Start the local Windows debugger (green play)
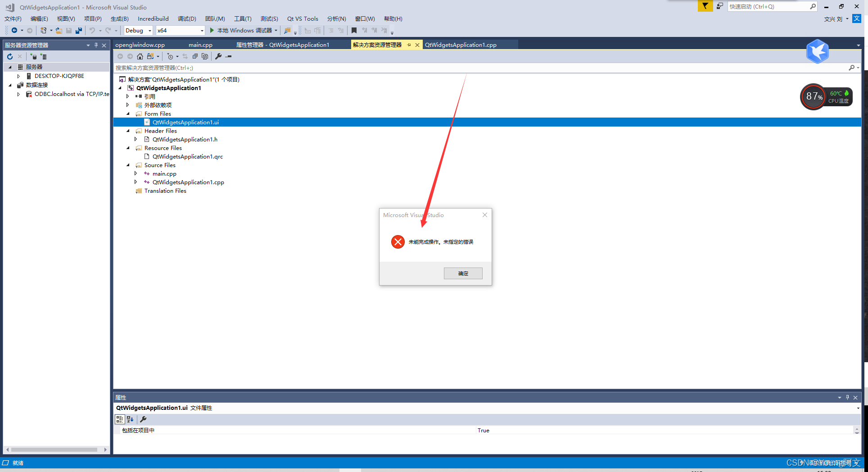The height and width of the screenshot is (472, 868). [x=212, y=31]
